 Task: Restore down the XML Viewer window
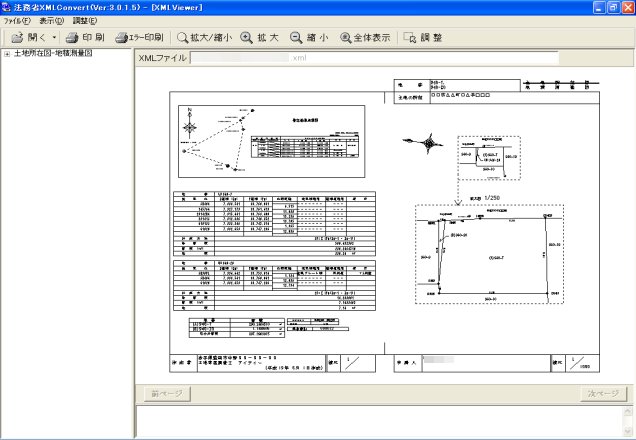pos(614,7)
